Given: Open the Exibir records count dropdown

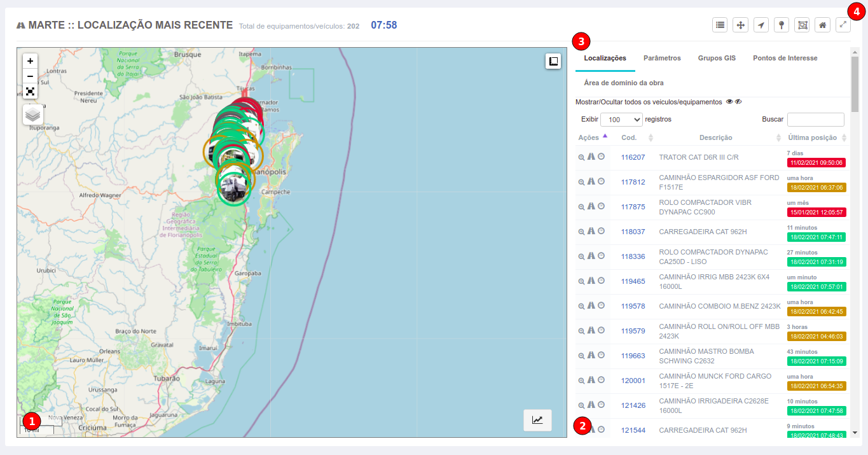Looking at the screenshot, I should [x=621, y=120].
